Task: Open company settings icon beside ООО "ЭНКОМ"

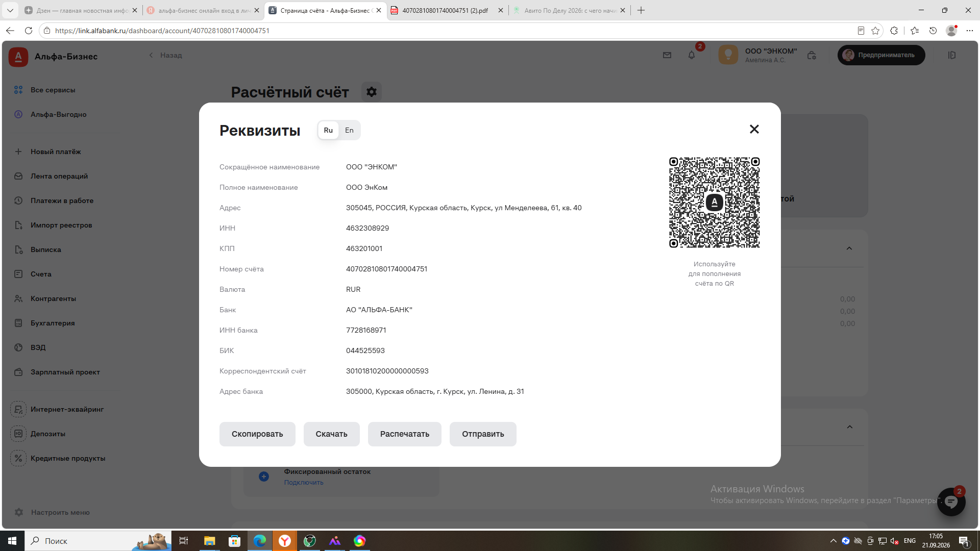Action: 812,55
